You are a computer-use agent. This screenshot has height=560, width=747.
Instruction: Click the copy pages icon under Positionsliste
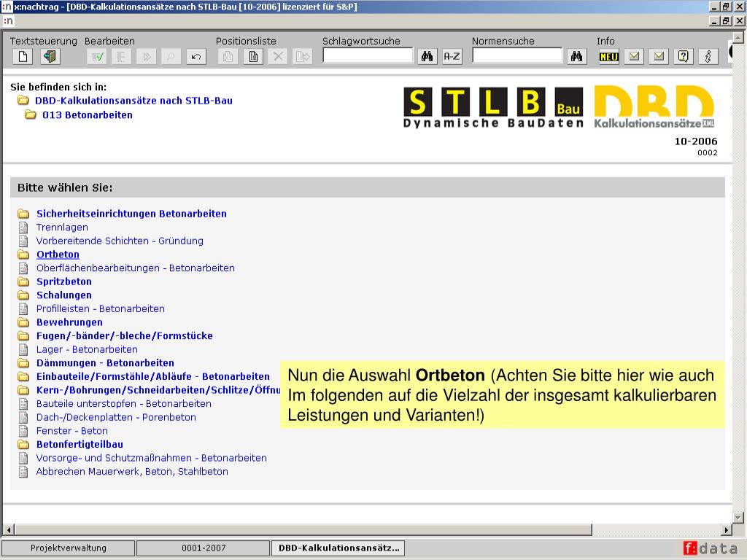pos(228,57)
